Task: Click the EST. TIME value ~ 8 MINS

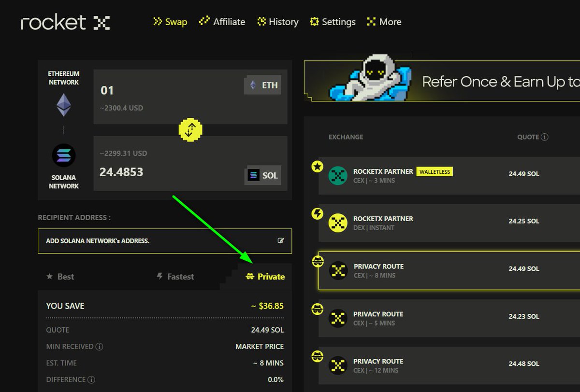Action: [x=268, y=363]
